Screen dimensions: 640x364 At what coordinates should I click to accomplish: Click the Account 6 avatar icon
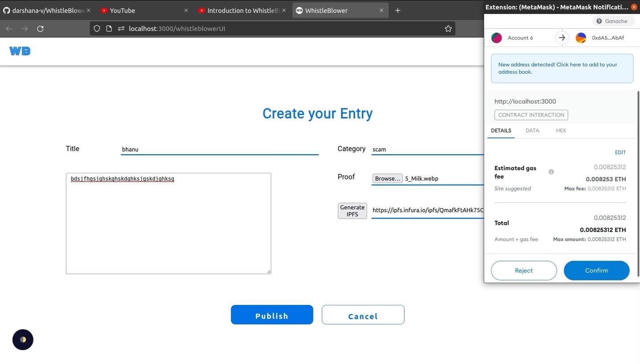click(496, 38)
